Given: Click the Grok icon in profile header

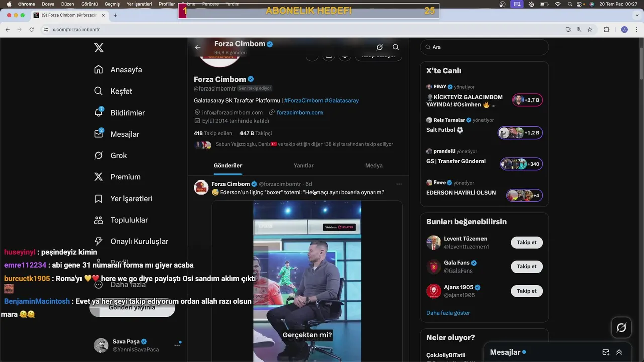Looking at the screenshot, I should [380, 47].
